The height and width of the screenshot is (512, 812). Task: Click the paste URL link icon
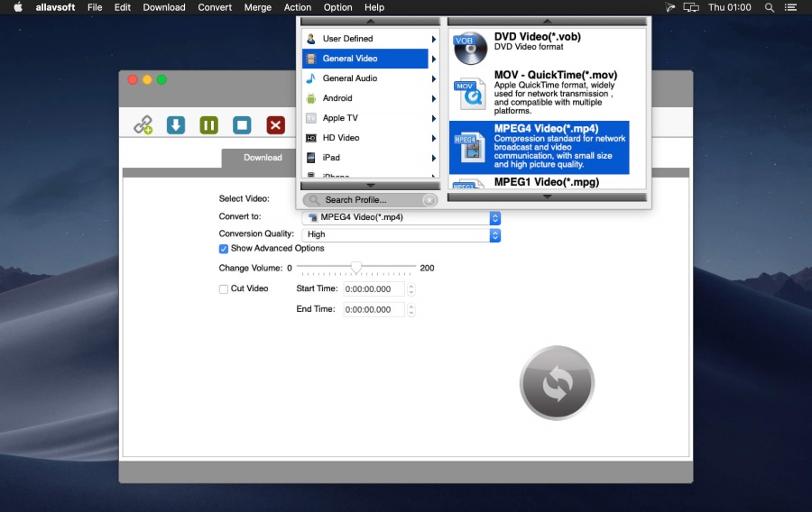[143, 125]
